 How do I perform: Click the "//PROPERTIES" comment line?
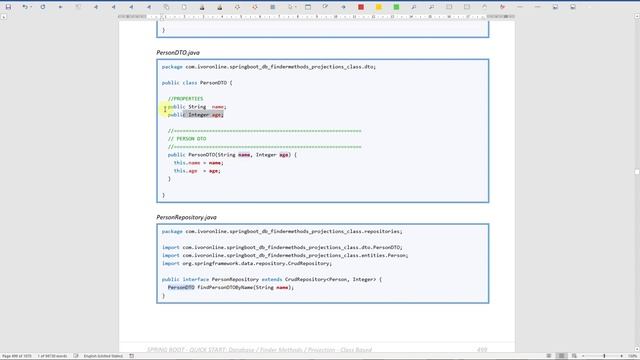(x=185, y=98)
